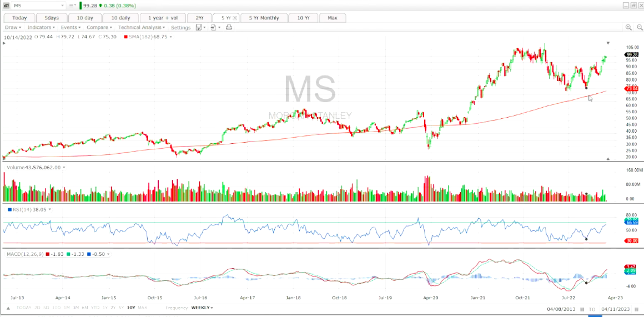Select the 1Y range
644x317 pixels.
point(105,308)
